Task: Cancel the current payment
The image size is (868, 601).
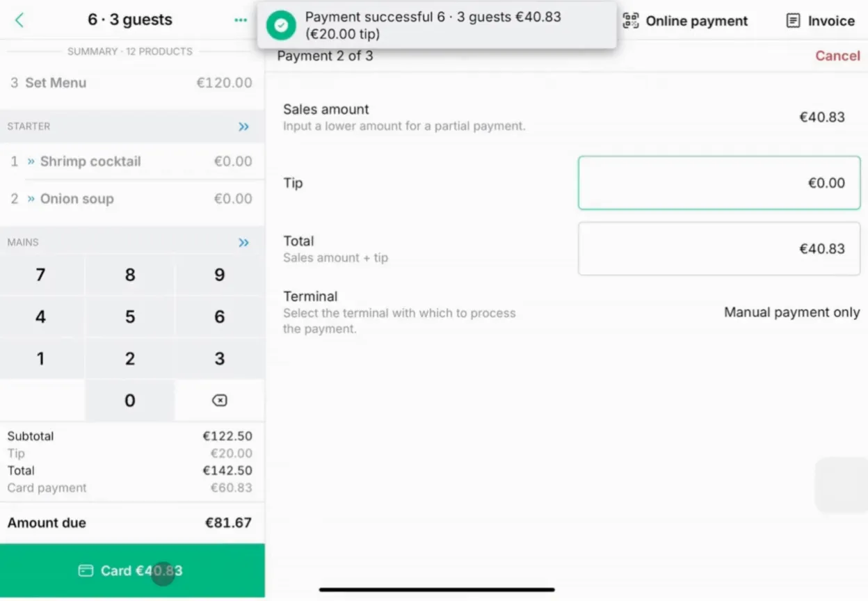Action: 837,56
